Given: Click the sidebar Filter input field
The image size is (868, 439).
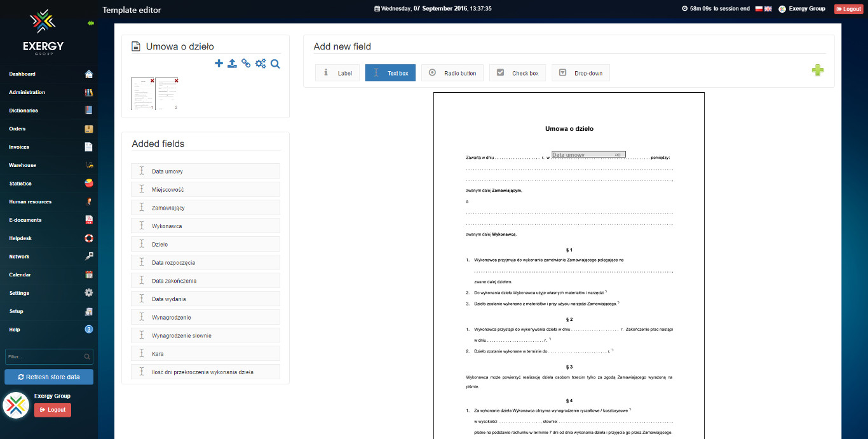Looking at the screenshot, I should (44, 356).
